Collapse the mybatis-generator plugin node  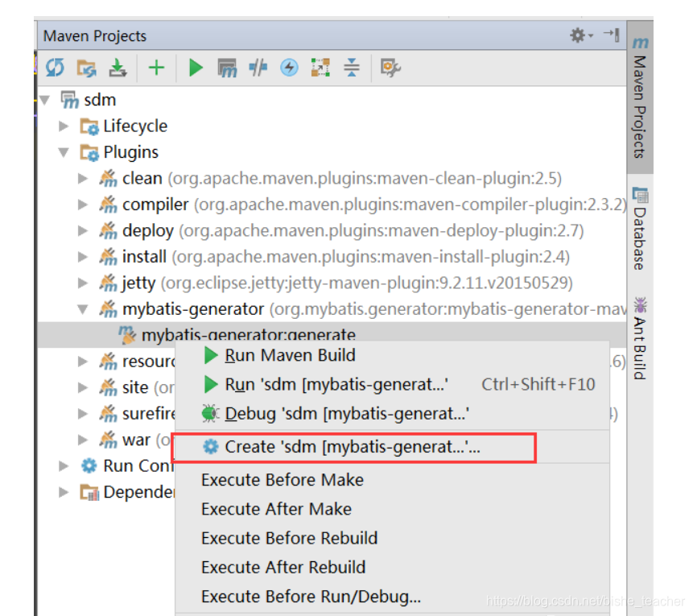[83, 308]
